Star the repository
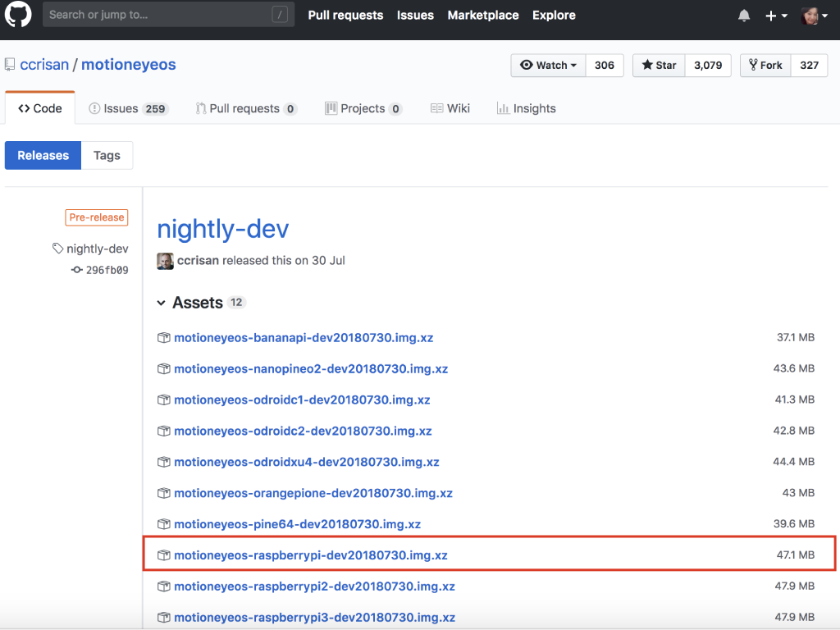 tap(659, 66)
